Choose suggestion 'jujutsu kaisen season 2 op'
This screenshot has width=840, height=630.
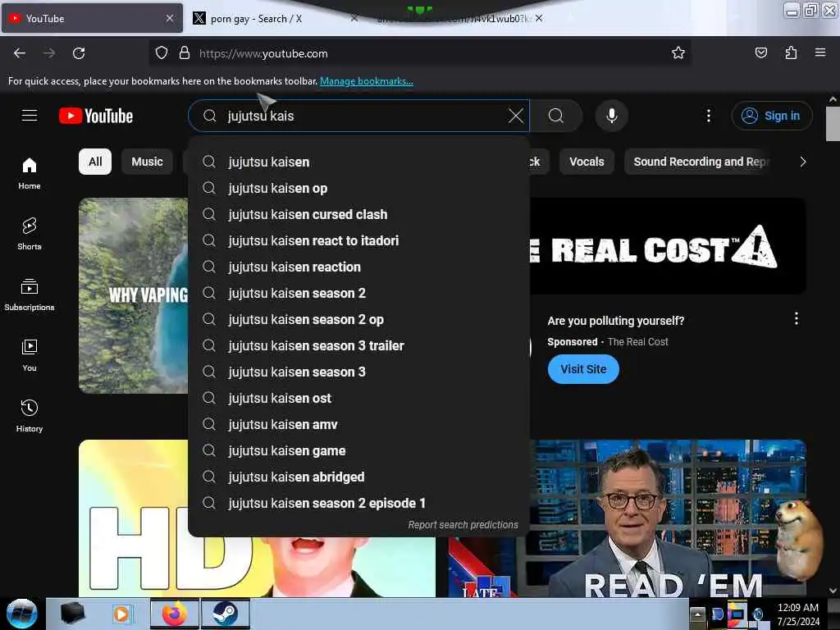pos(359,319)
